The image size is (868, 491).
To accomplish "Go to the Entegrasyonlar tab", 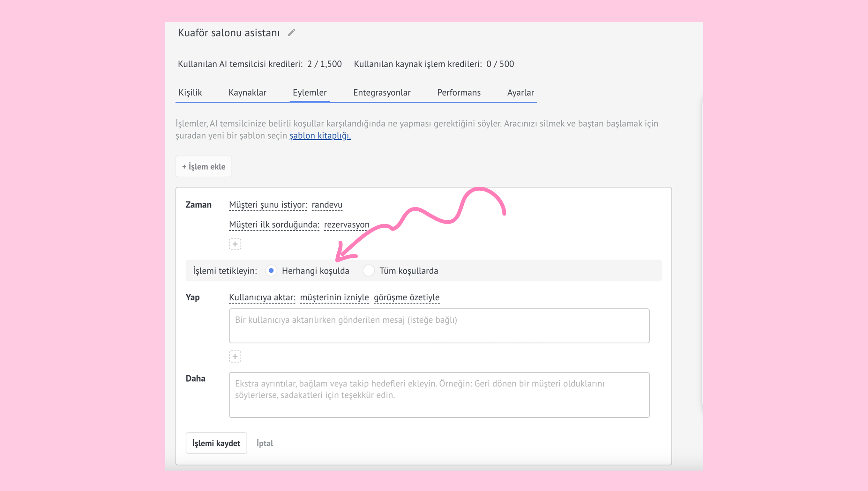I will tap(382, 93).
